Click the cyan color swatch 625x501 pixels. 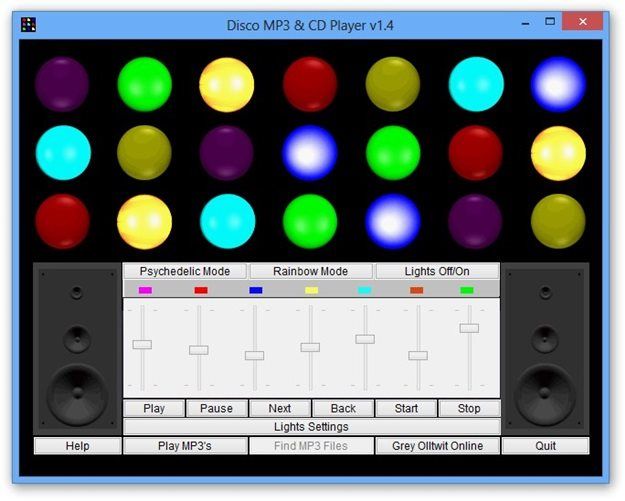tap(365, 290)
